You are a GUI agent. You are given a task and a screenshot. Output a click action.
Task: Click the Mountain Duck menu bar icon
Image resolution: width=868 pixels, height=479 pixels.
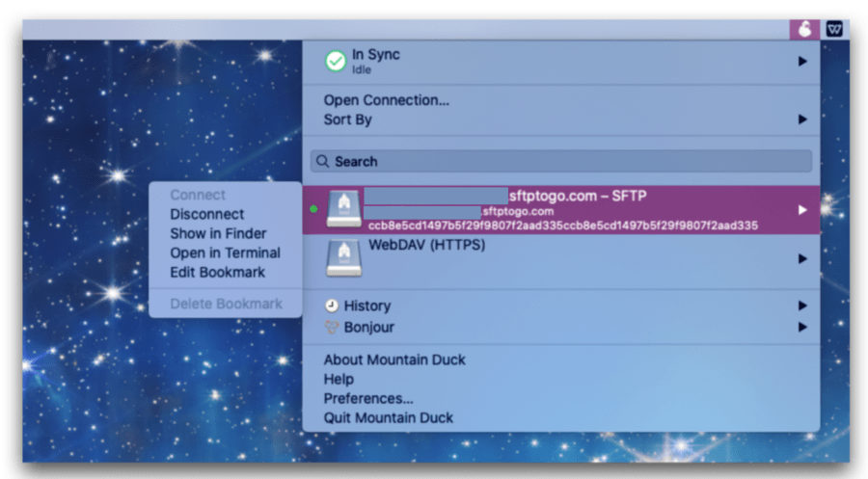pyautogui.click(x=804, y=29)
